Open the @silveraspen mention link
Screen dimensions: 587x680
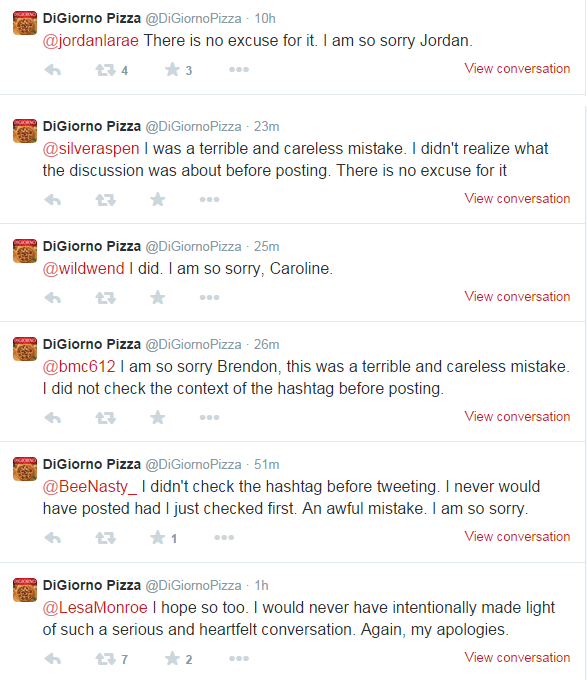(x=91, y=149)
